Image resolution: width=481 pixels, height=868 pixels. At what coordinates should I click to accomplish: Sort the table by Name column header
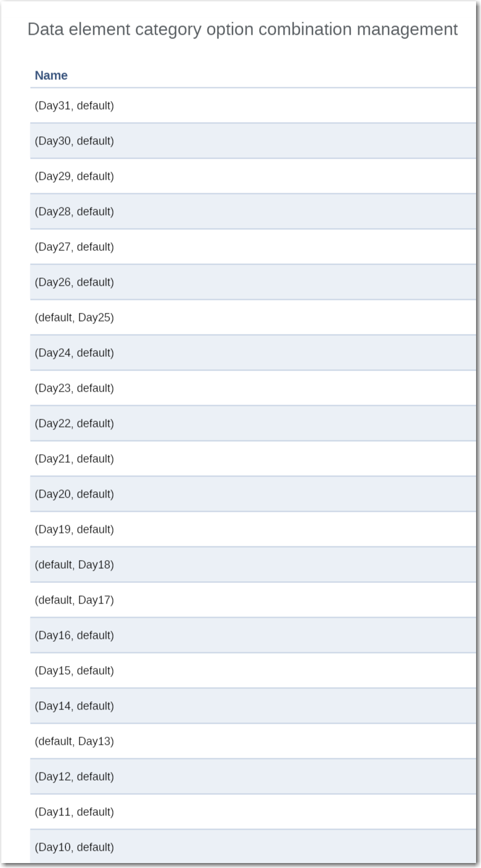coord(51,76)
